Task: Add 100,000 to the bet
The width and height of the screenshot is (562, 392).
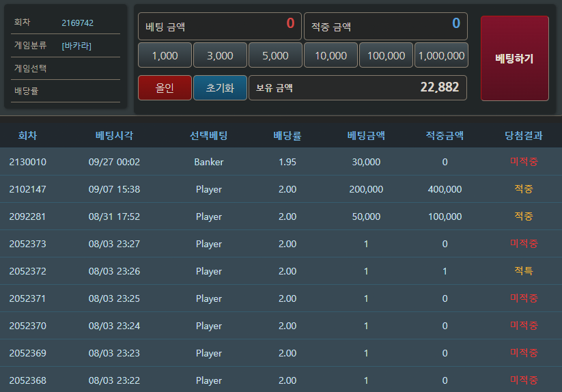Action: click(386, 55)
